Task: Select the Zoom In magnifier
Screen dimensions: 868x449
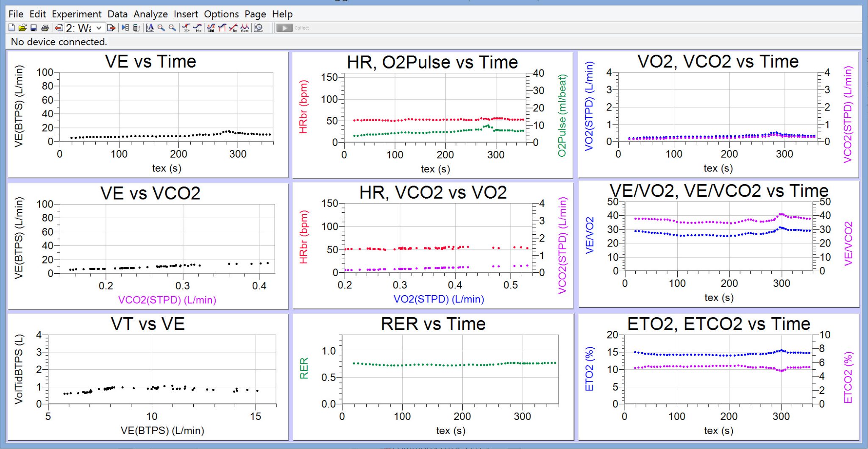Action: coord(161,28)
